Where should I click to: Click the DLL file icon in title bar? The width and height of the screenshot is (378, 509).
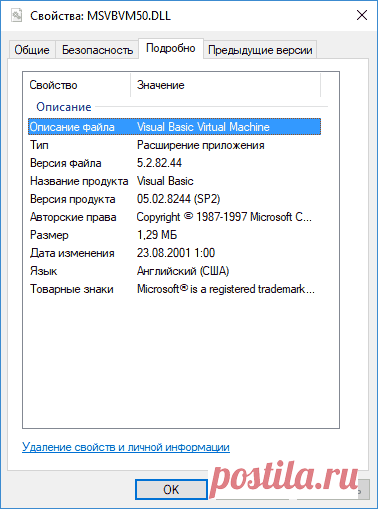click(16, 15)
